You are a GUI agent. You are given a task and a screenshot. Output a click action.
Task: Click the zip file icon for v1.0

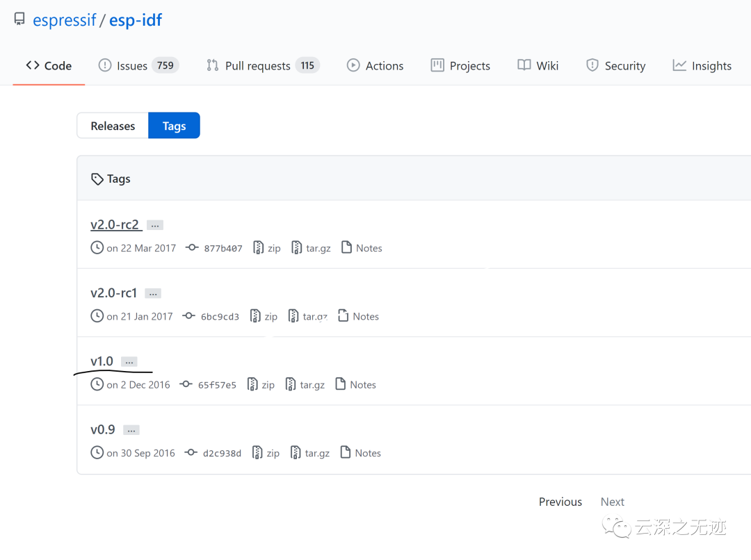[x=252, y=384]
